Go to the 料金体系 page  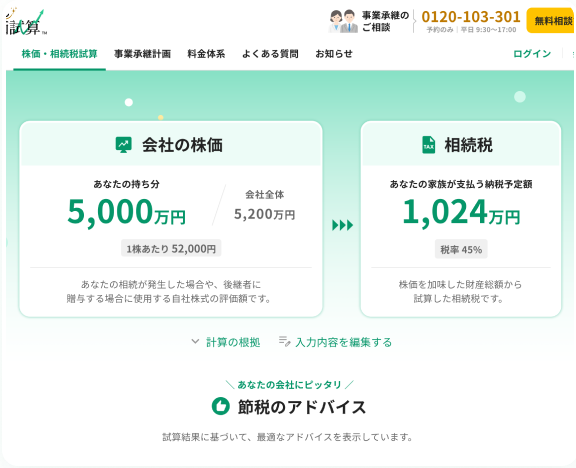tap(206, 54)
